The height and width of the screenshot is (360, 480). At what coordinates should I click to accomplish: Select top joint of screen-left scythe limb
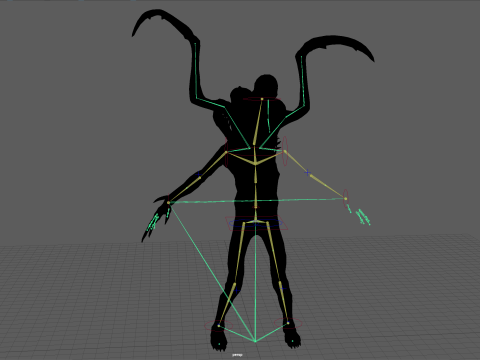pyautogui.click(x=195, y=43)
